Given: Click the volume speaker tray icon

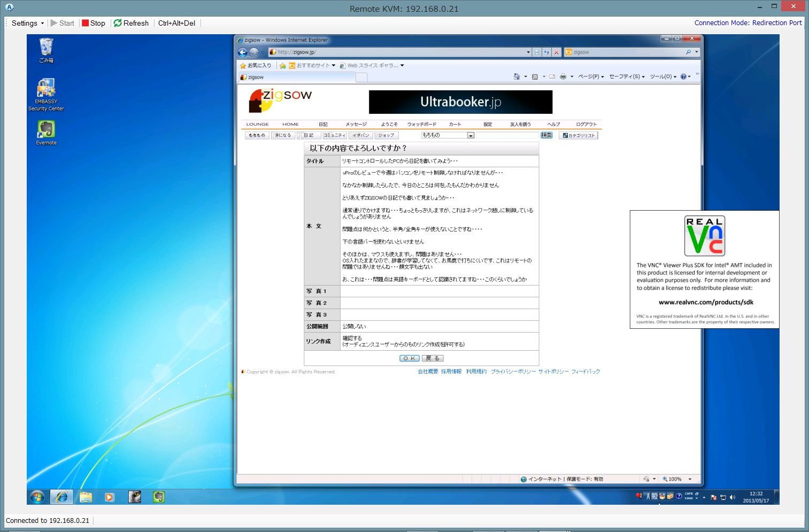Looking at the screenshot, I should click(x=732, y=497).
